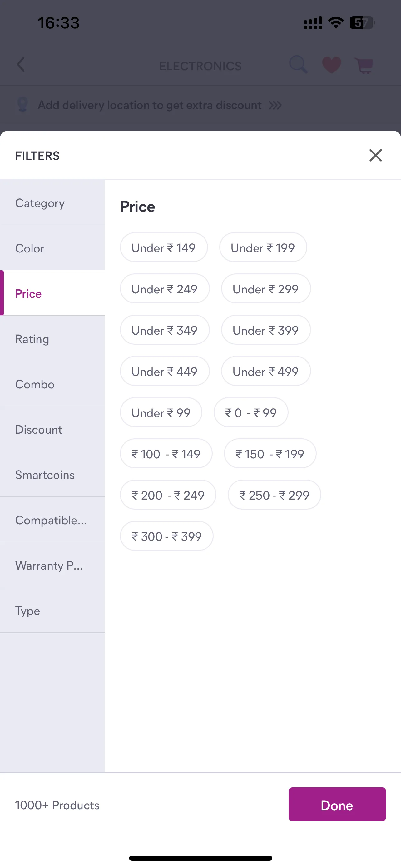Enable the ₹ 100 - ₹ 149 range chip
Image resolution: width=401 pixels, height=868 pixels.
pyautogui.click(x=166, y=454)
